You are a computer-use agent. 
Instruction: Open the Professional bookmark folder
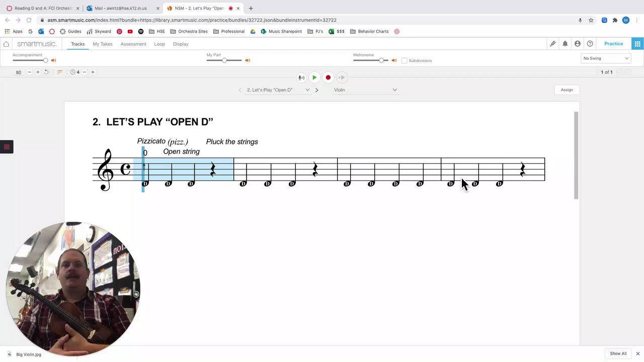[229, 31]
